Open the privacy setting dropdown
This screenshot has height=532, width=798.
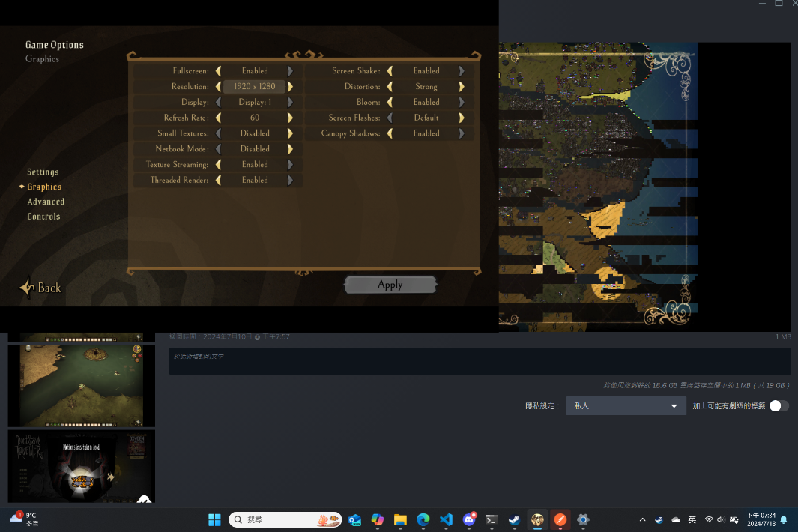pos(626,406)
